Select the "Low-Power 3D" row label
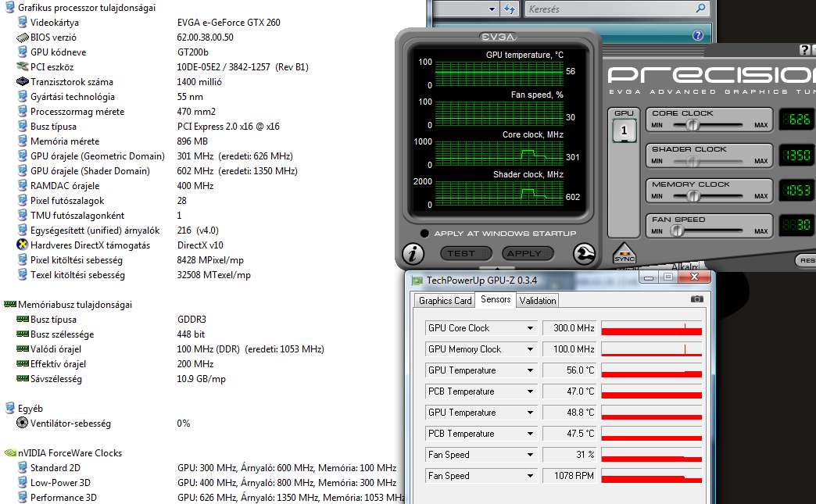 (x=60, y=483)
